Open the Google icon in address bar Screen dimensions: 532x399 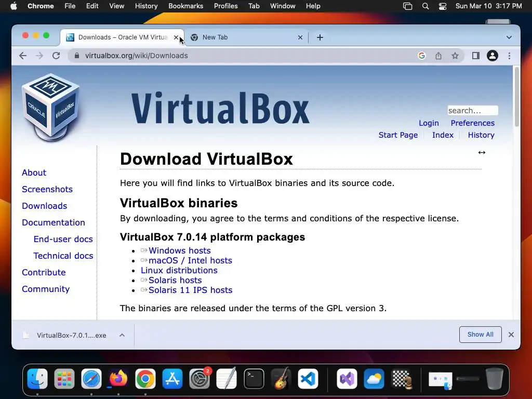pos(422,56)
